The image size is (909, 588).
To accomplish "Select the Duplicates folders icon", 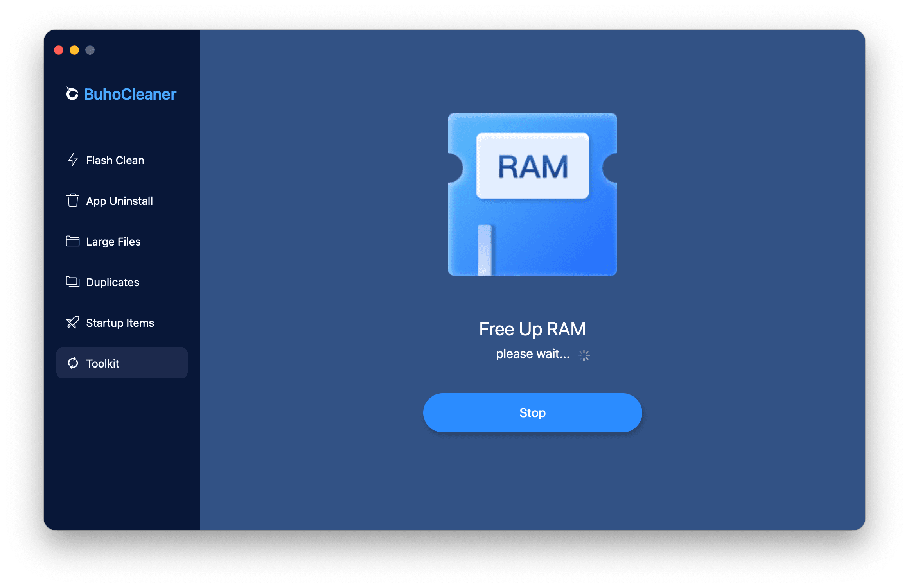I will [x=72, y=282].
